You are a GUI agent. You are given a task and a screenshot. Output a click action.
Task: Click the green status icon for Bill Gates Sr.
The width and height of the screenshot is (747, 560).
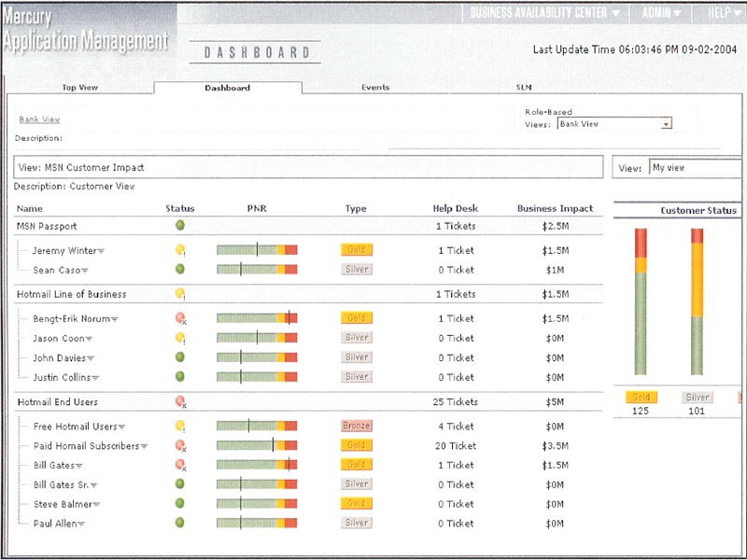pyautogui.click(x=179, y=483)
